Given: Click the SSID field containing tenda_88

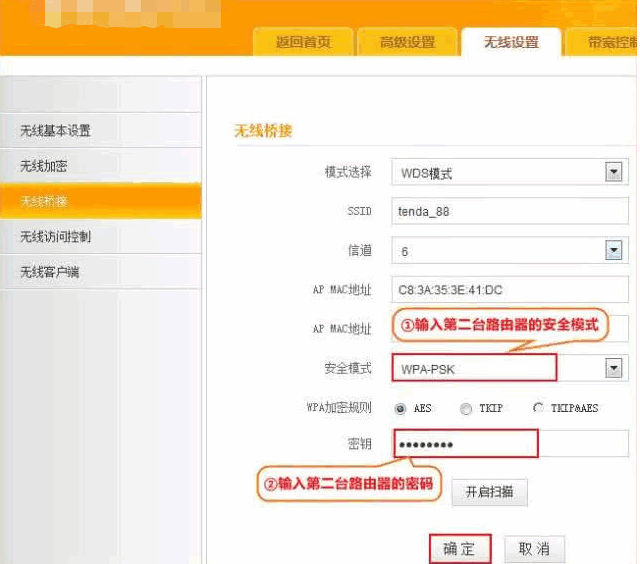Looking at the screenshot, I should click(x=508, y=212).
